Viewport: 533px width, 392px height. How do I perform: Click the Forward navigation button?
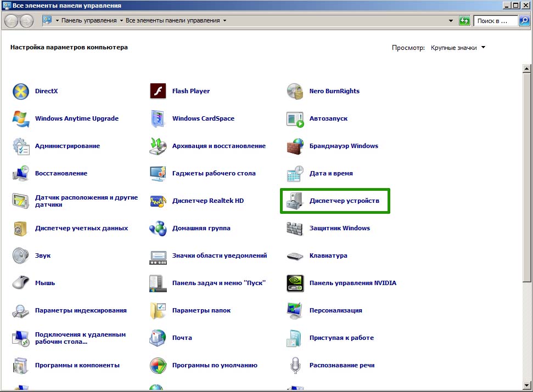click(x=26, y=21)
